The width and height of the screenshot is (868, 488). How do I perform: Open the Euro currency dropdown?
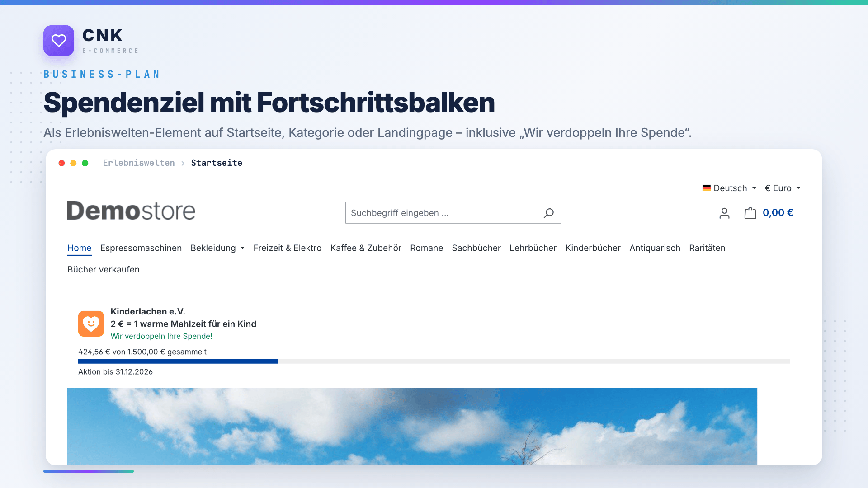783,188
